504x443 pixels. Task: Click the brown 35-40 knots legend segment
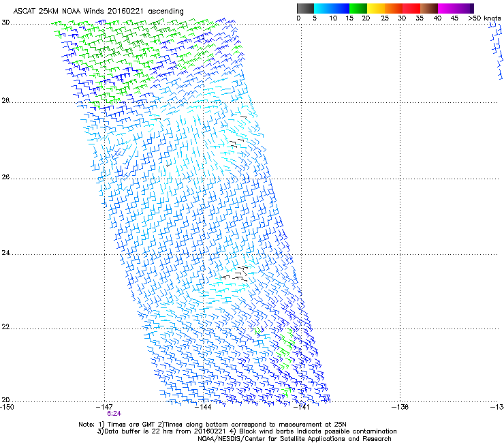coord(429,8)
